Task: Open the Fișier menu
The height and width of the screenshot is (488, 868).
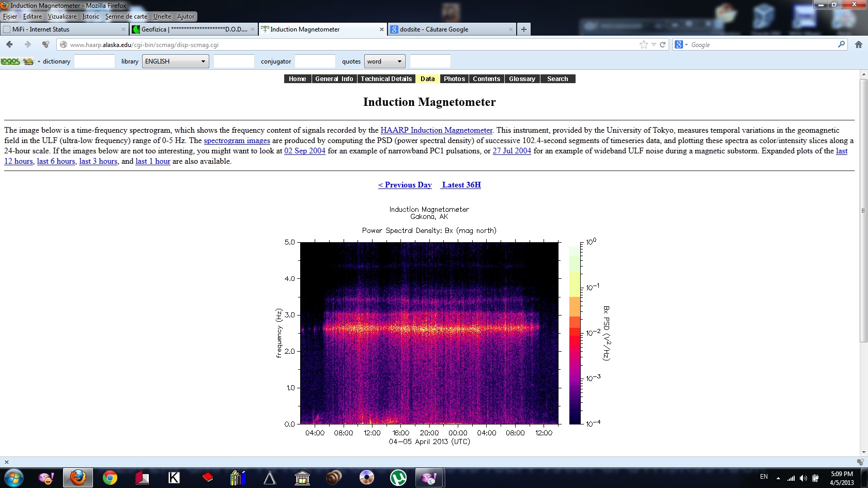Action: tap(10, 17)
